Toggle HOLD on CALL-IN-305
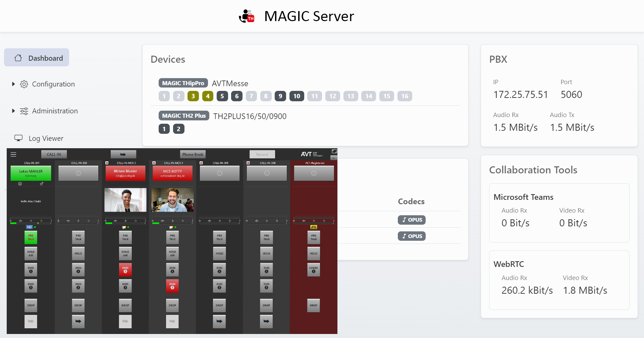Image resolution: width=644 pixels, height=338 pixels. point(219,253)
